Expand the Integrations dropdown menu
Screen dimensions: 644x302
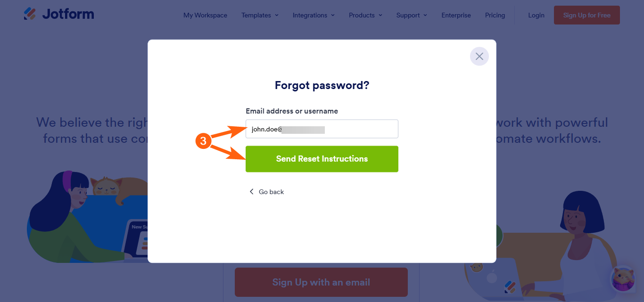point(314,15)
